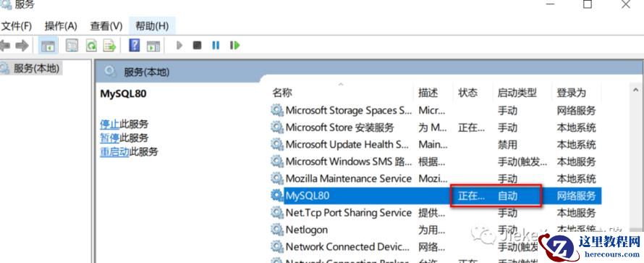Viewport: 644px width, 263px height.
Task: Click the Forward arrow in toolbar
Action: [x=22, y=46]
